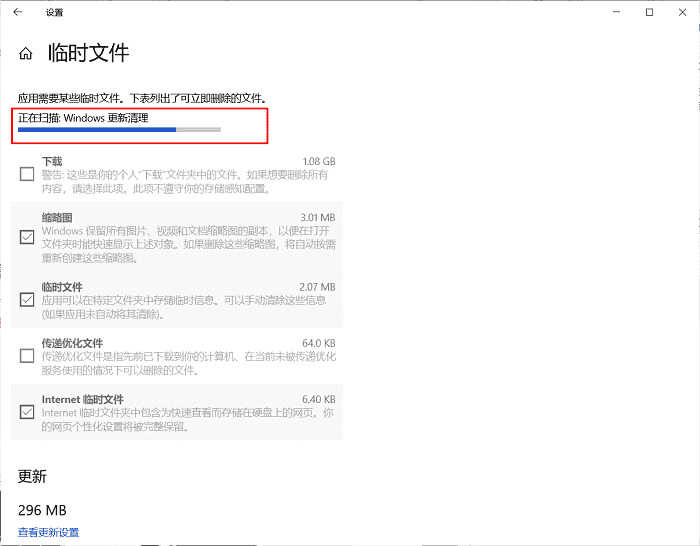Maximize the Settings window
This screenshot has width=700, height=546.
point(649,12)
